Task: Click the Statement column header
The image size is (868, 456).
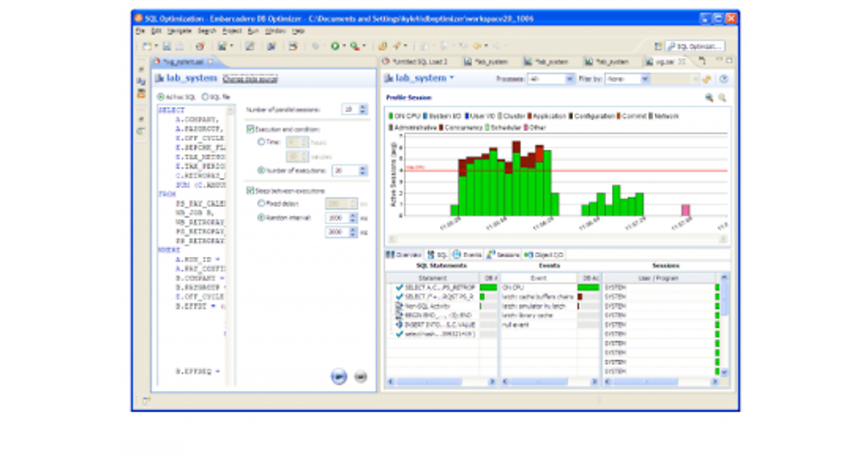Action: point(432,278)
